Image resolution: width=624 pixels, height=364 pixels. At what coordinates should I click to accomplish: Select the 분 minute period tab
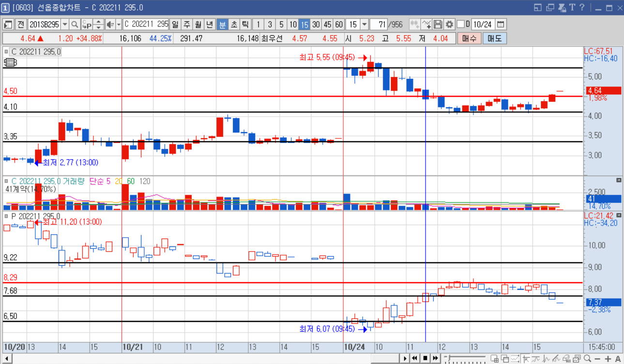222,24
